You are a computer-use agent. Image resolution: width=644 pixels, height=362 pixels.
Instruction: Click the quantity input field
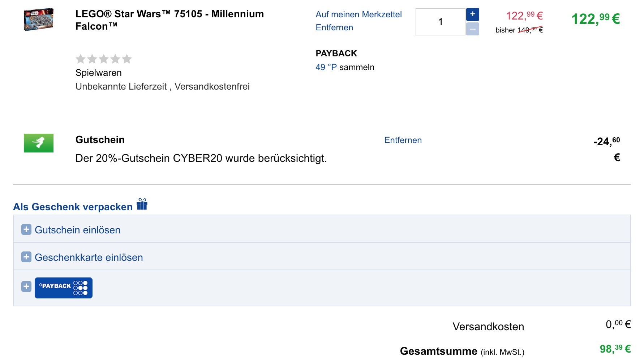(x=440, y=22)
